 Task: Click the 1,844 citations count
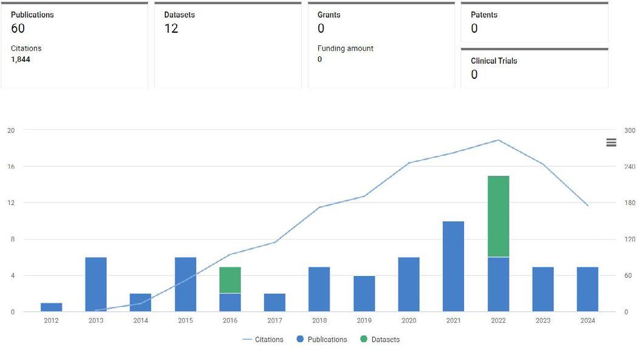(21, 59)
